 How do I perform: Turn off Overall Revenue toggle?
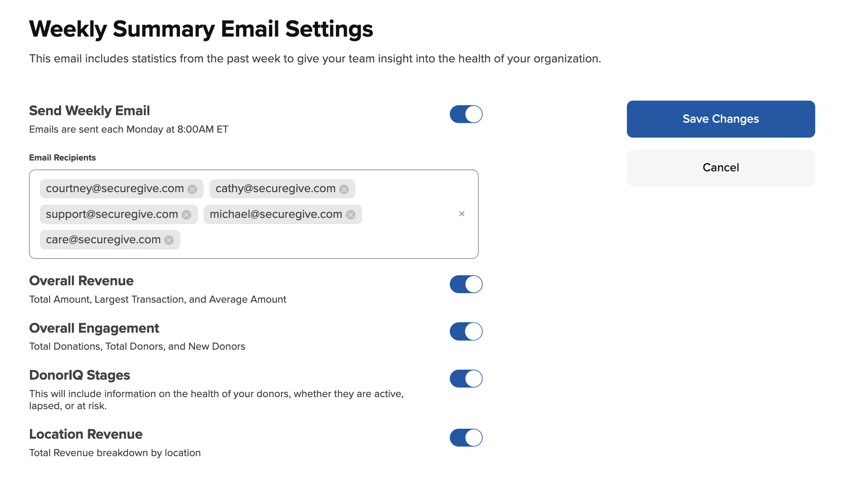[x=466, y=284]
